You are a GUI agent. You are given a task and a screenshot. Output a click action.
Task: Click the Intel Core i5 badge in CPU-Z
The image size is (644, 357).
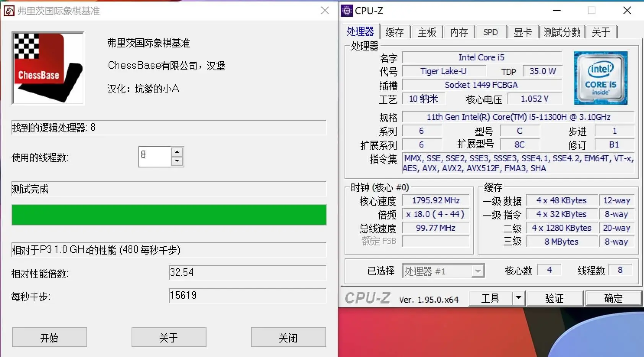[x=600, y=78]
